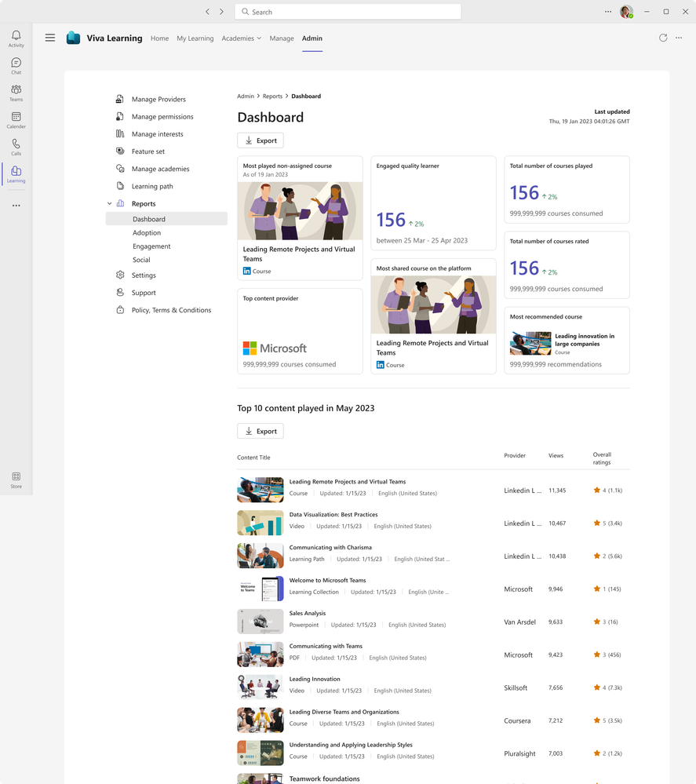Select the Learning app icon in sidebar
Image resolution: width=696 pixels, height=784 pixels.
click(x=16, y=171)
